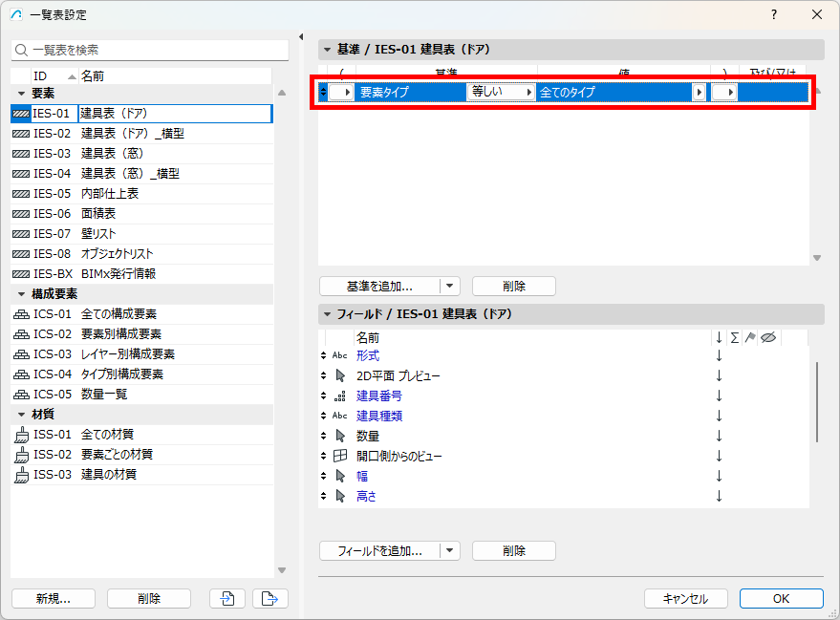Click the arrow icon beside 数量
The height and width of the screenshot is (620, 840).
[x=340, y=436]
